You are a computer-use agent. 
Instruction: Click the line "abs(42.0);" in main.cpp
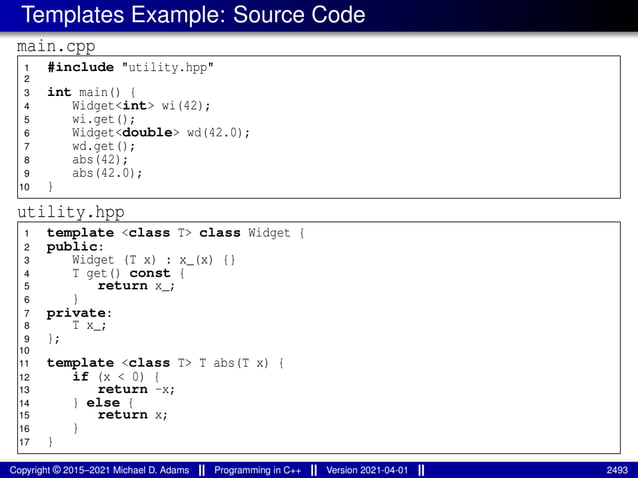click(107, 173)
